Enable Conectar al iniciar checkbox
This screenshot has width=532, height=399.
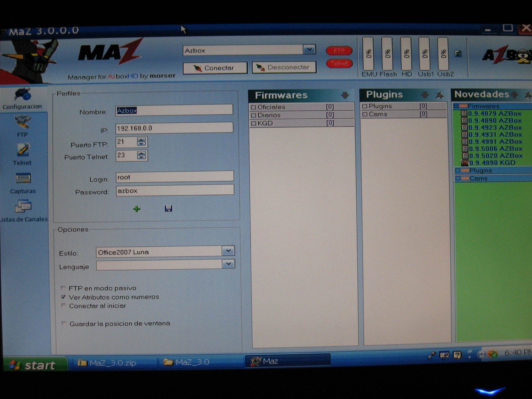[x=63, y=305]
